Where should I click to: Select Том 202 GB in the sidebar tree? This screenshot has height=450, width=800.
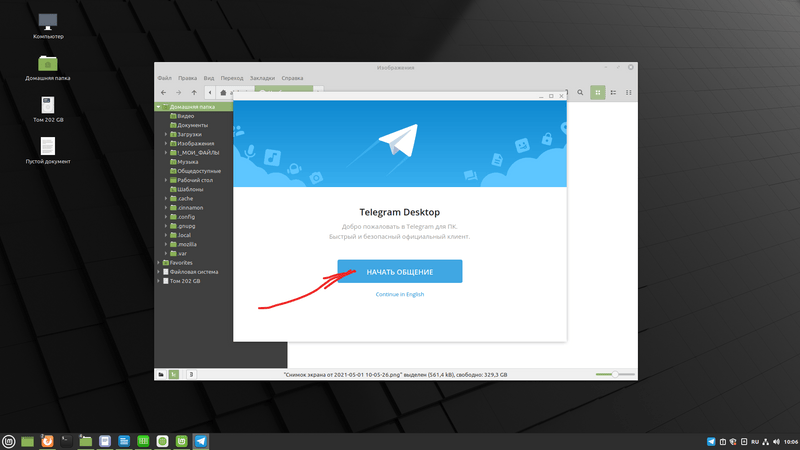185,281
